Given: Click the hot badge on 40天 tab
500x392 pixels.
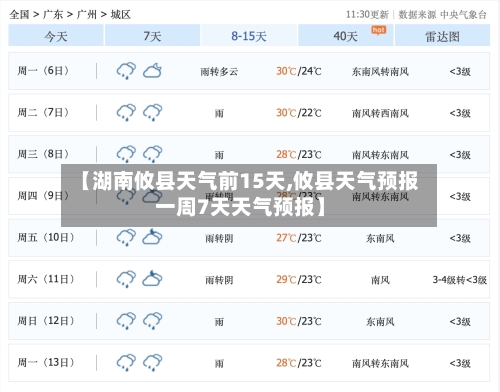Looking at the screenshot, I should [379, 30].
